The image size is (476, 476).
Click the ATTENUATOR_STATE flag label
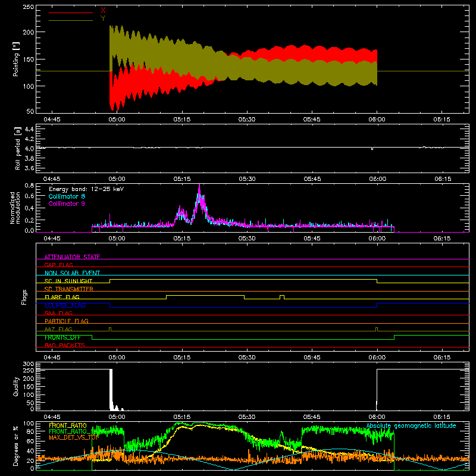72,257
